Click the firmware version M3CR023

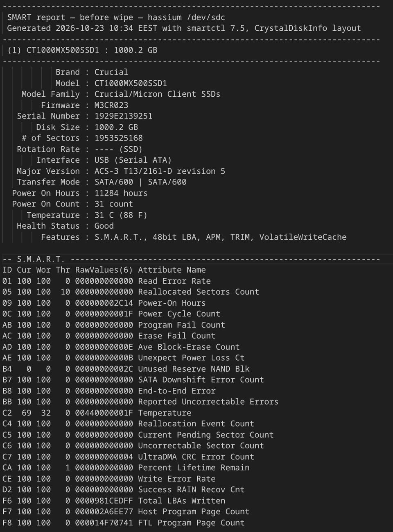[111, 105]
